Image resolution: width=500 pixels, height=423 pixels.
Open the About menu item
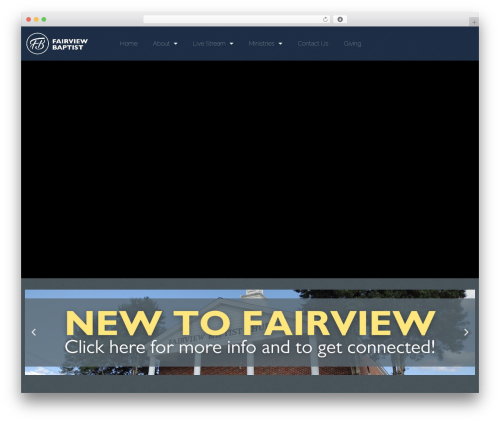(x=161, y=44)
